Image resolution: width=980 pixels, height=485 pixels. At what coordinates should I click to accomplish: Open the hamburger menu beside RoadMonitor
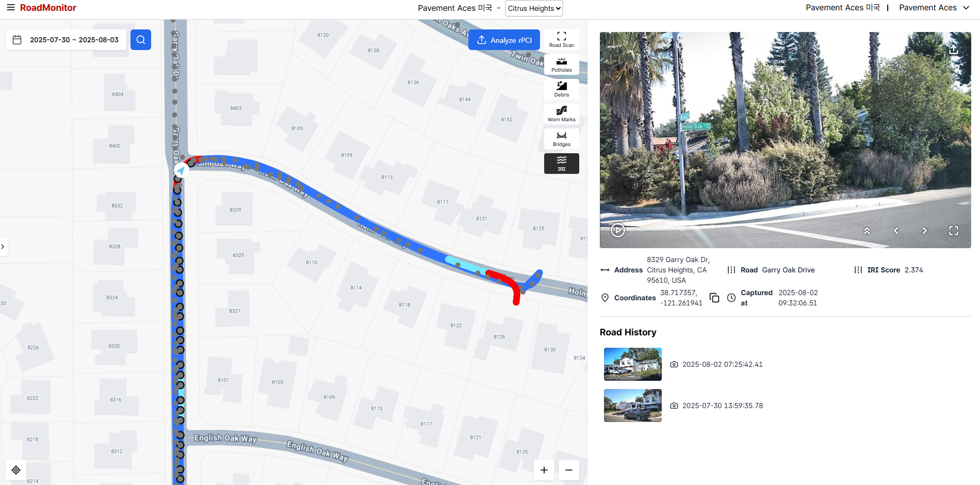pyautogui.click(x=10, y=8)
